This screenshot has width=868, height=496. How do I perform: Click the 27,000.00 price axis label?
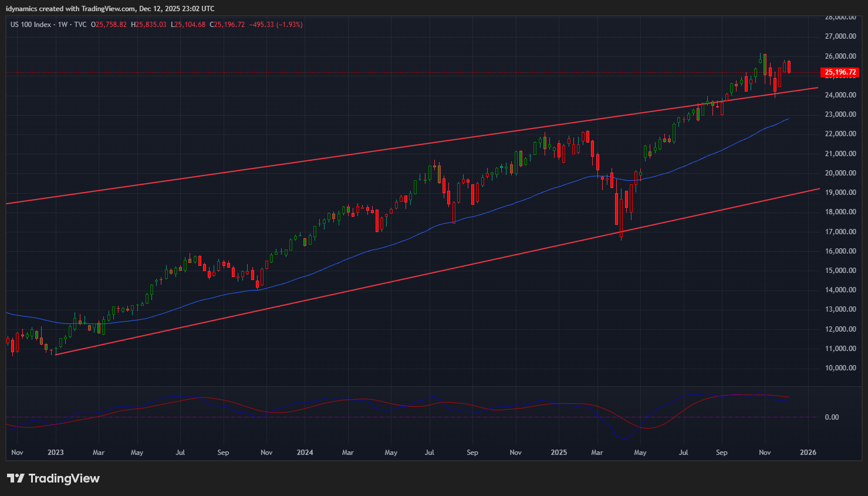pos(840,36)
